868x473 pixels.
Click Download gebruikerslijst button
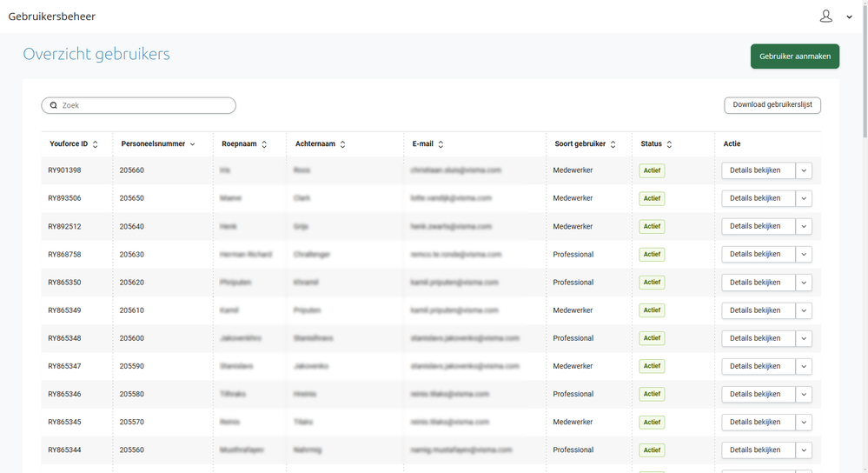click(x=772, y=105)
